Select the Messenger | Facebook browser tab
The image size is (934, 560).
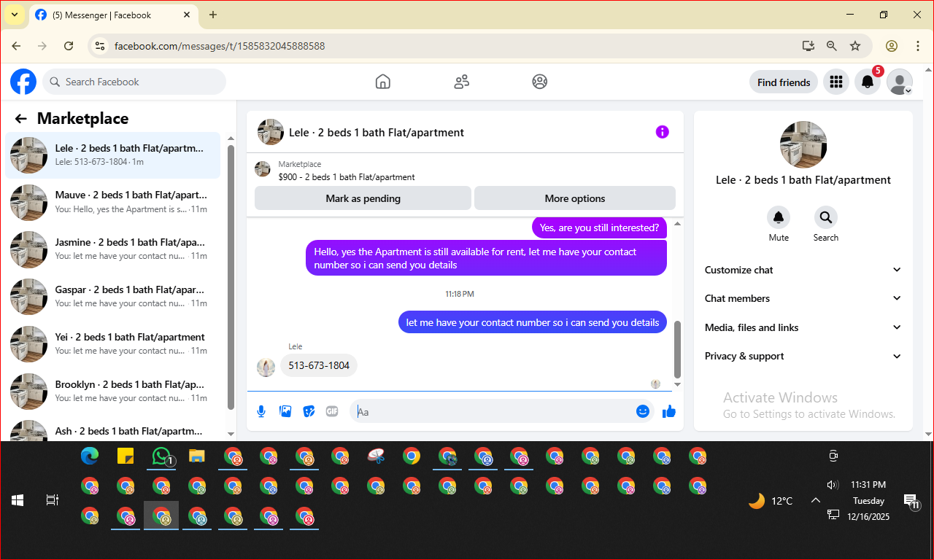pos(115,15)
